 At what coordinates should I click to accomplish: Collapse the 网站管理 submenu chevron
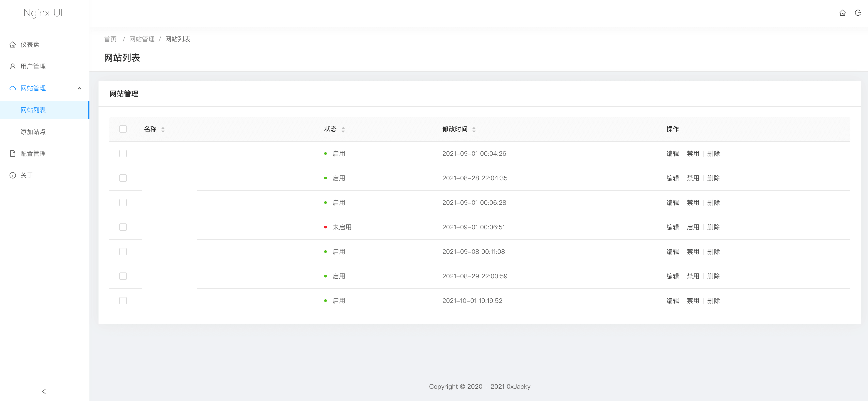click(79, 88)
